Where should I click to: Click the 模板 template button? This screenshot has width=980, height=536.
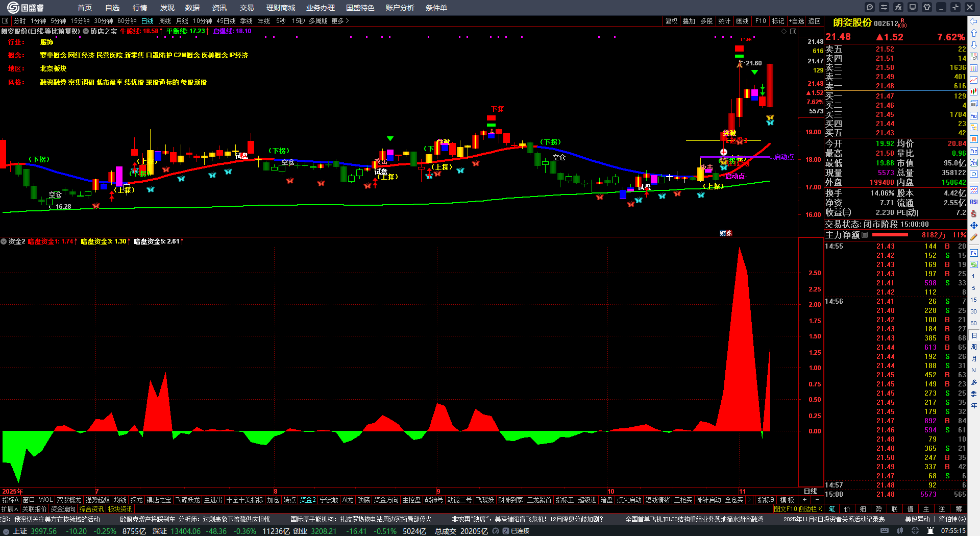click(x=788, y=500)
